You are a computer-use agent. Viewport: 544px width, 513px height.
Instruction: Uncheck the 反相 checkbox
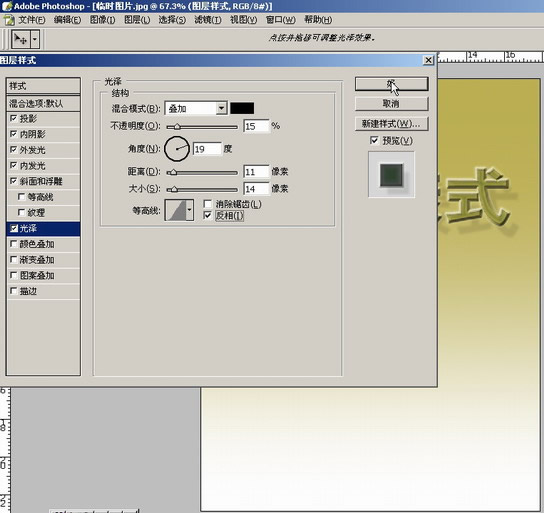(208, 215)
